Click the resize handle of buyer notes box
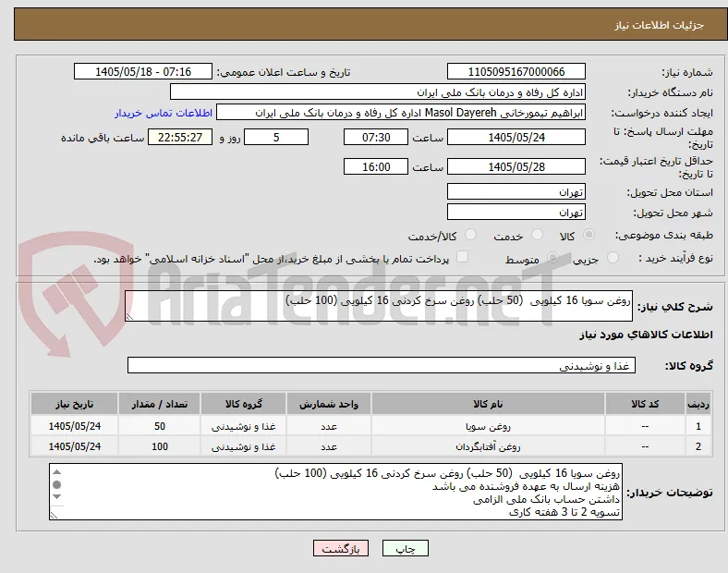Image resolution: width=728 pixels, height=573 pixels. pos(54,515)
